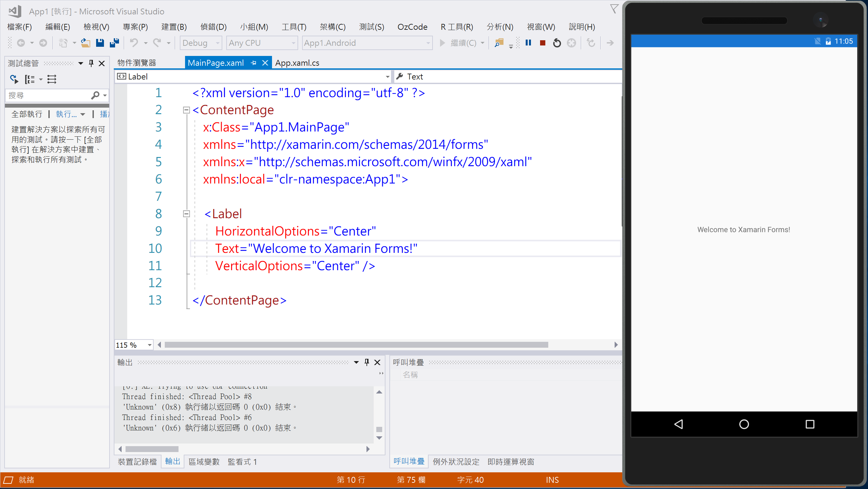
Task: Click line 10 Text attribute in editor
Action: tap(316, 248)
